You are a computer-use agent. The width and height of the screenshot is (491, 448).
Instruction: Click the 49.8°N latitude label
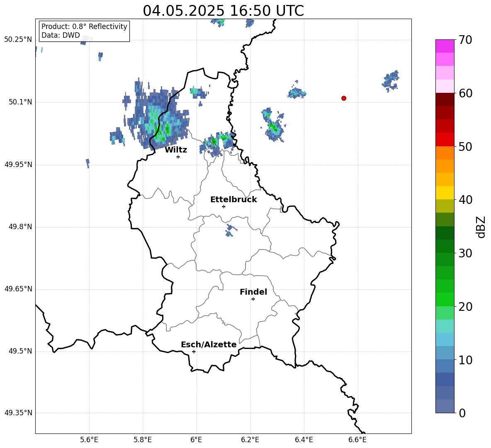point(20,227)
